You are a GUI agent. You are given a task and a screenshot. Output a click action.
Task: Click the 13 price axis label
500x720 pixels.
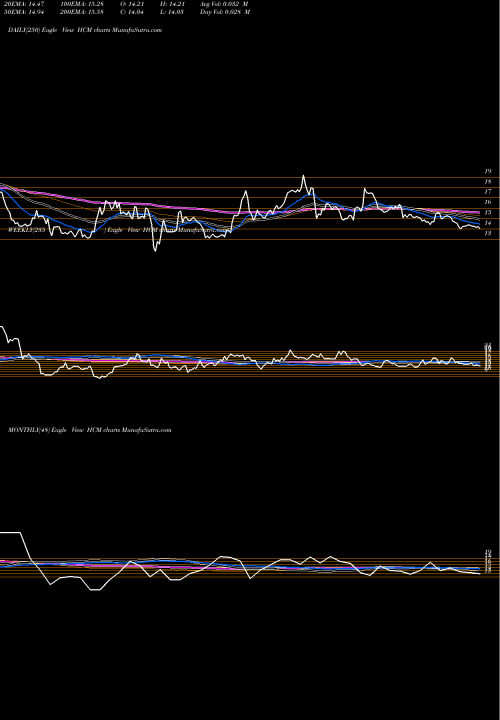[x=488, y=233]
